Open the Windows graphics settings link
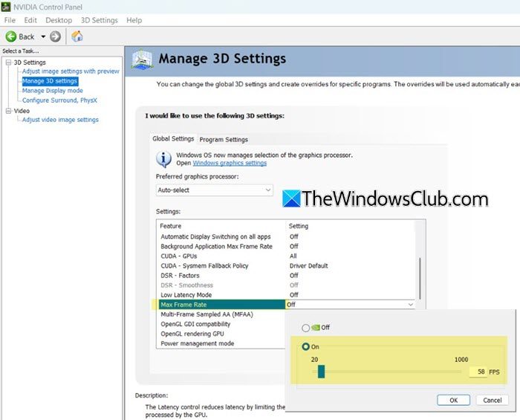Image resolution: width=520 pixels, height=420 pixels. pyautogui.click(x=230, y=163)
